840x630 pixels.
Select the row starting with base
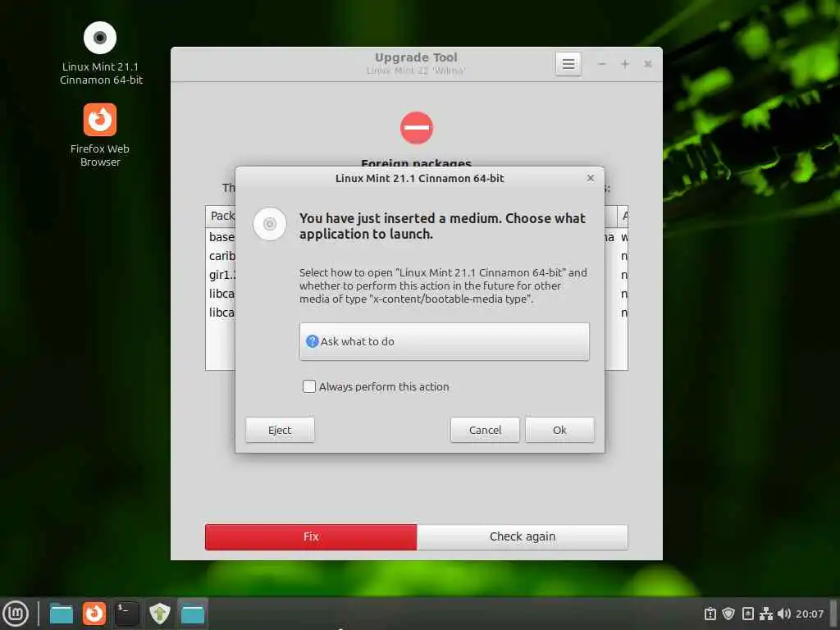point(221,237)
